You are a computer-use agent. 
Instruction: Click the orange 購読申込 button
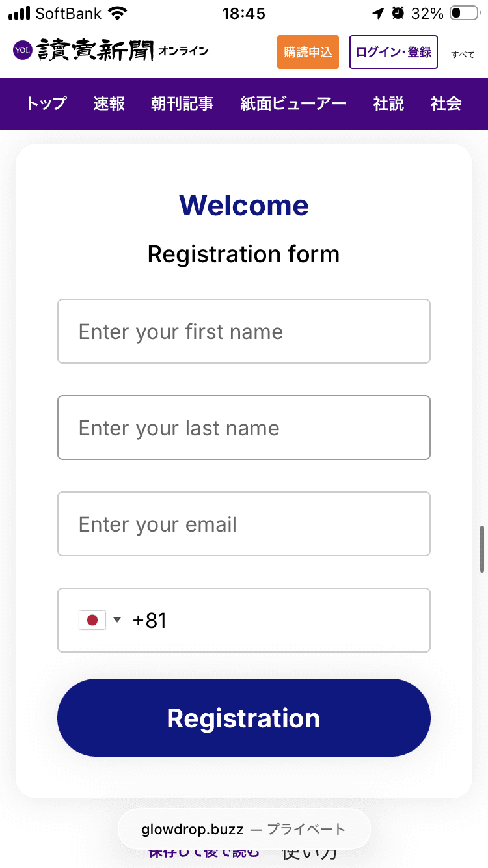(308, 52)
